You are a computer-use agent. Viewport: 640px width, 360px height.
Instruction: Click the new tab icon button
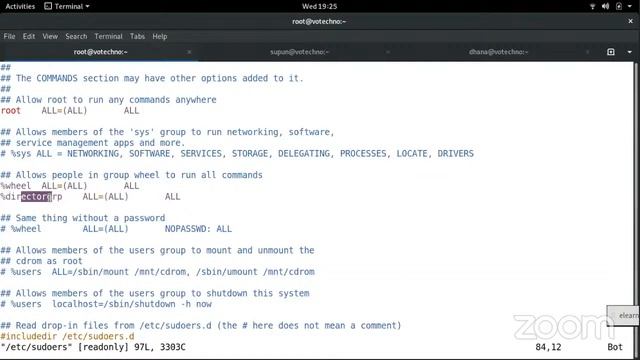tap(611, 52)
